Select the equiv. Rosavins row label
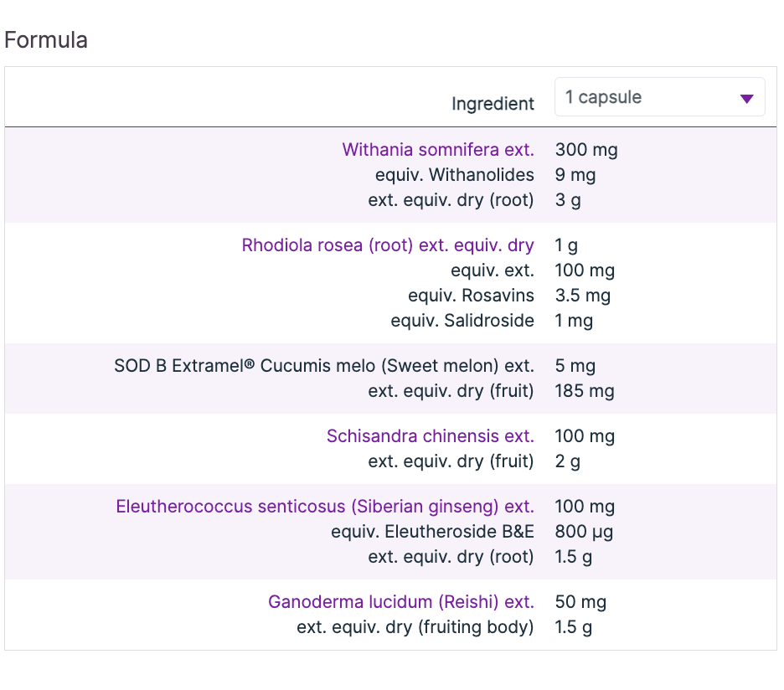 pos(471,296)
